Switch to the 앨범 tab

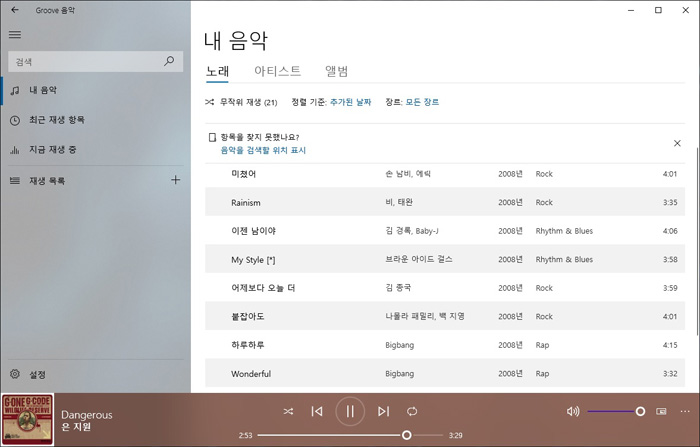click(x=337, y=71)
